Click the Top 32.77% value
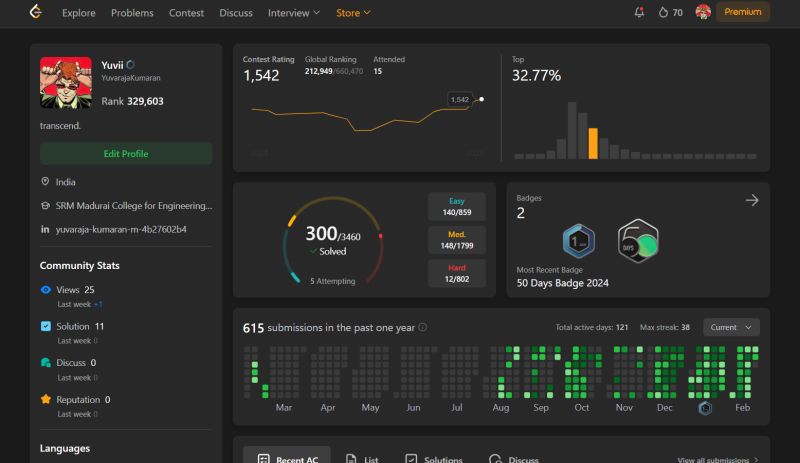Viewport: 800px width, 463px height. 536,76
